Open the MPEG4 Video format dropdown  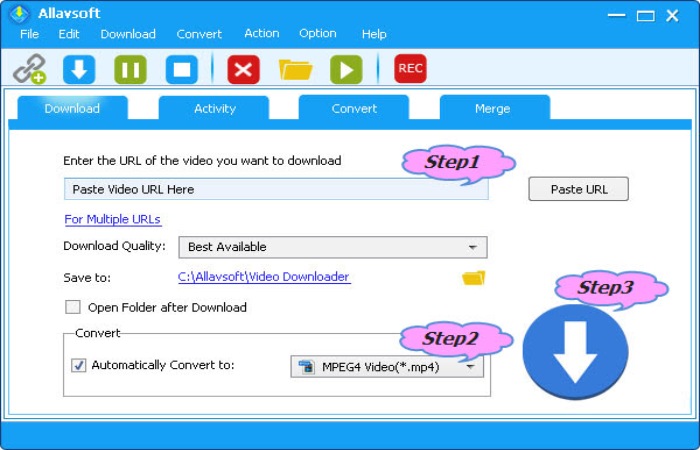[x=387, y=367]
